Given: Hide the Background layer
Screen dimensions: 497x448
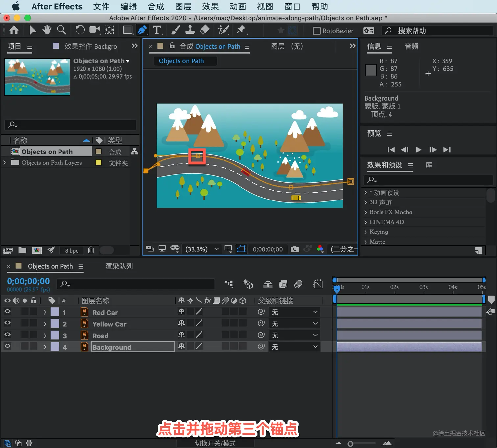Looking at the screenshot, I should 7,346.
